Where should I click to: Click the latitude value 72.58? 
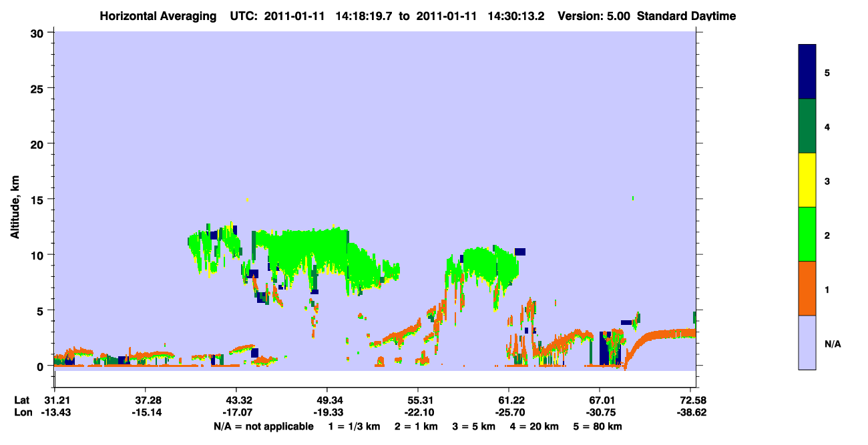click(694, 400)
